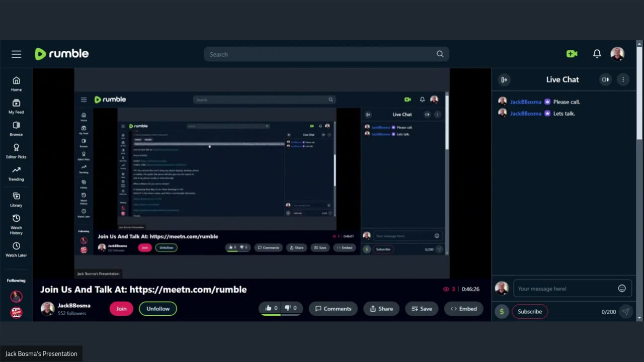Image resolution: width=644 pixels, height=362 pixels.
Task: Click the like/dislike ratio bar
Action: pos(281,315)
